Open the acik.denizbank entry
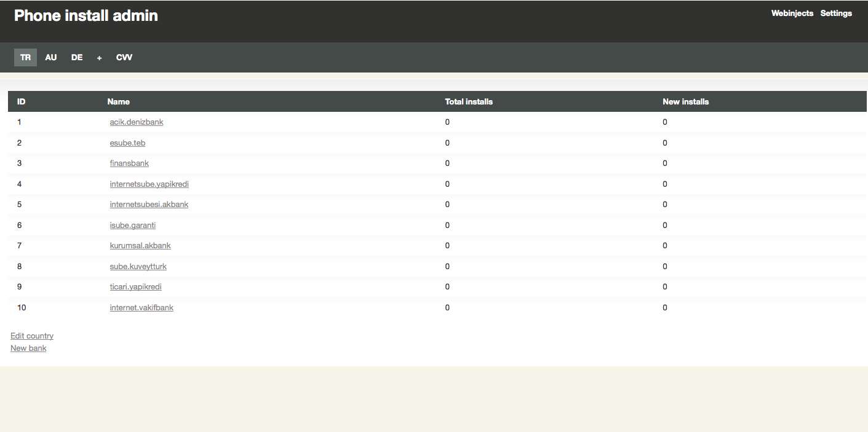The width and height of the screenshot is (868, 432). click(x=137, y=122)
